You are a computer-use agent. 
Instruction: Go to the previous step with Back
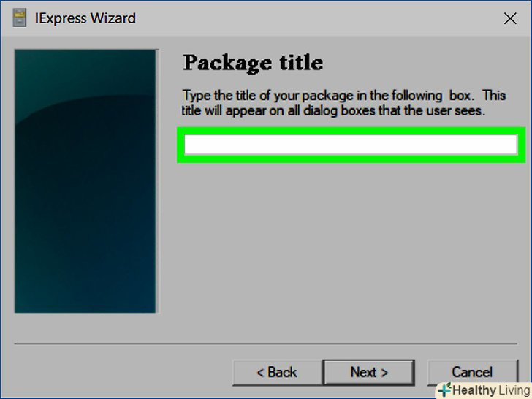click(277, 373)
